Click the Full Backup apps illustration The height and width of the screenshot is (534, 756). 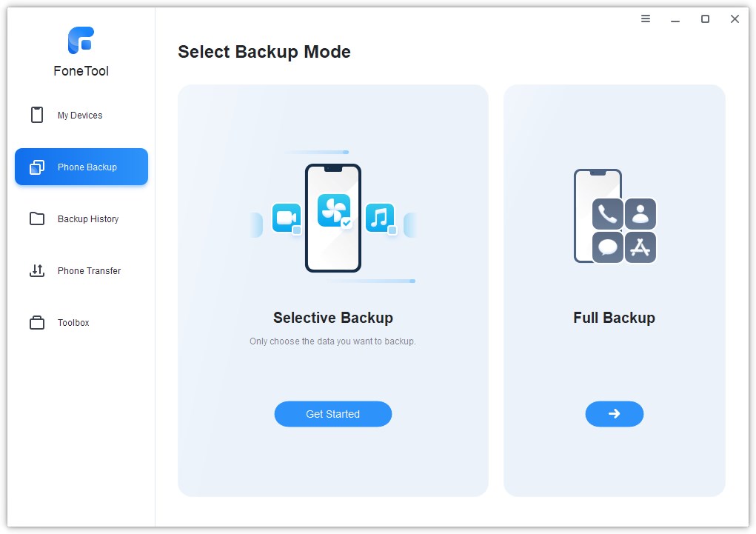615,216
